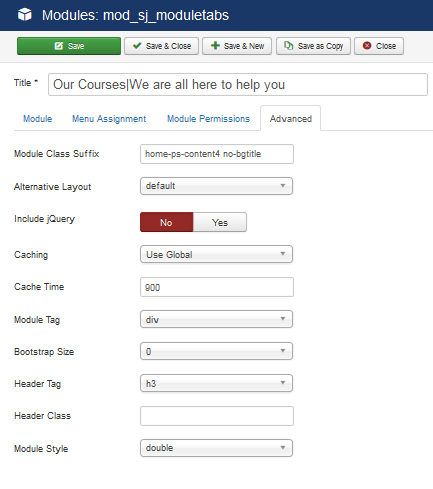This screenshot has height=489, width=433.
Task: Expand the Module Tag dropdown
Action: tap(216, 319)
